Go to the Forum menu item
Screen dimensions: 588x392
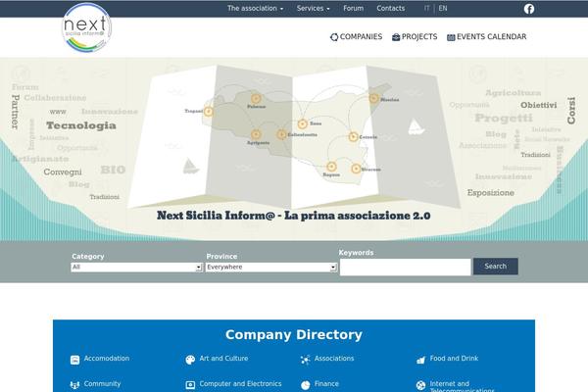[353, 8]
